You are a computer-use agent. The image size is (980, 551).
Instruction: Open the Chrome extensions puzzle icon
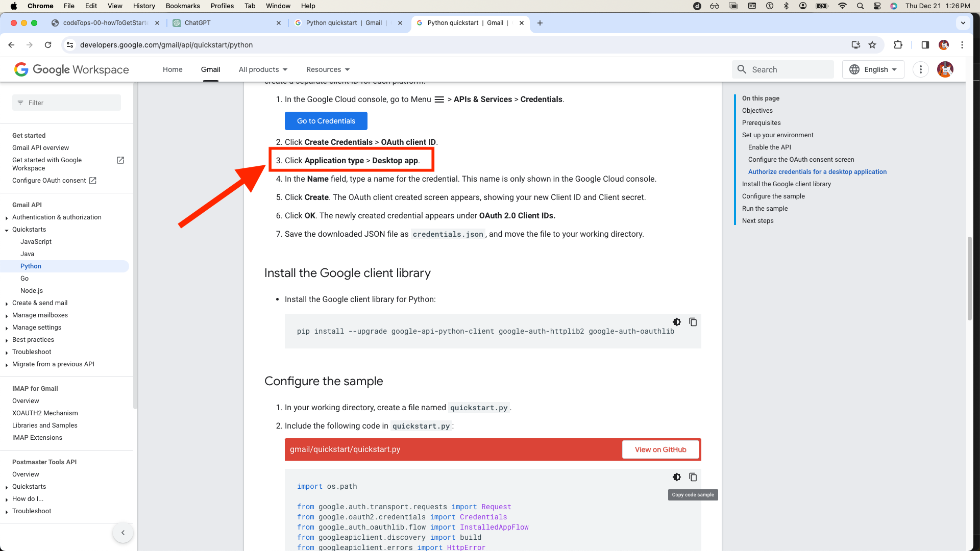point(898,45)
